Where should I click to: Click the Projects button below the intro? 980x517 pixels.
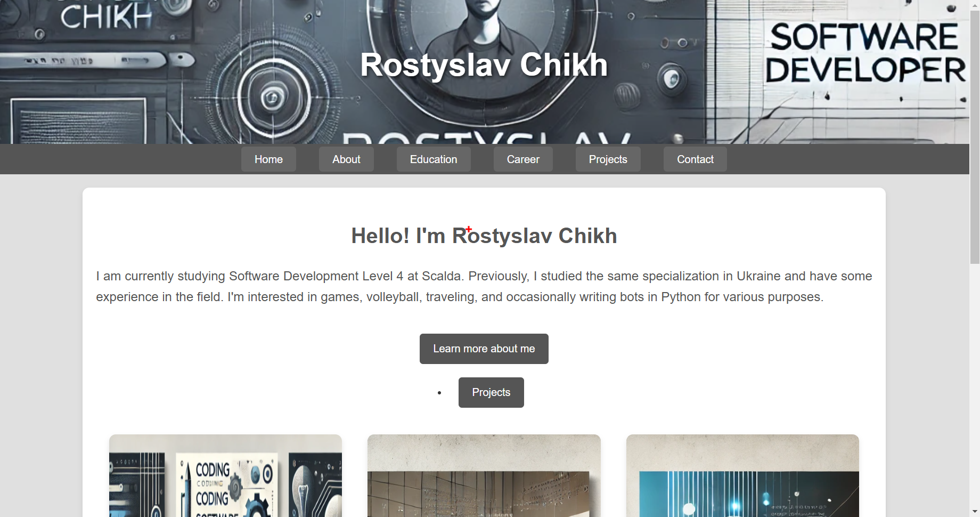click(491, 392)
